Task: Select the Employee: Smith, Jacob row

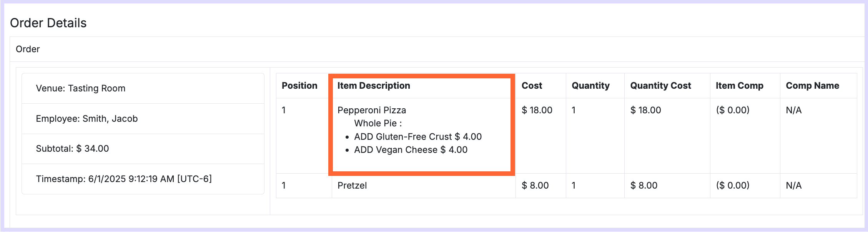Action: (x=143, y=119)
